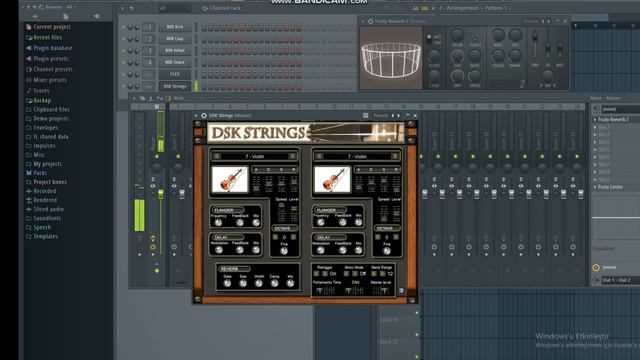Click the 808 Clap channel button
640x360 pixels.
tap(175, 39)
